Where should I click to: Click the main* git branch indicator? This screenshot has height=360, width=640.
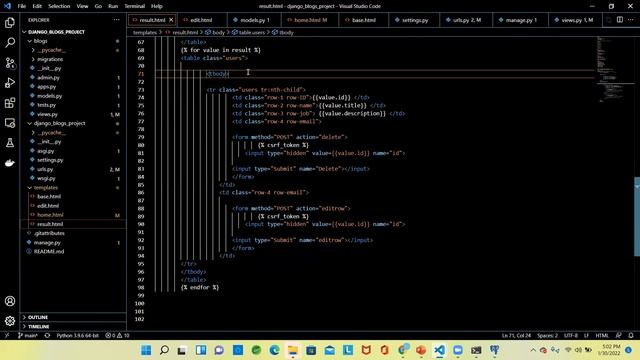(28, 336)
